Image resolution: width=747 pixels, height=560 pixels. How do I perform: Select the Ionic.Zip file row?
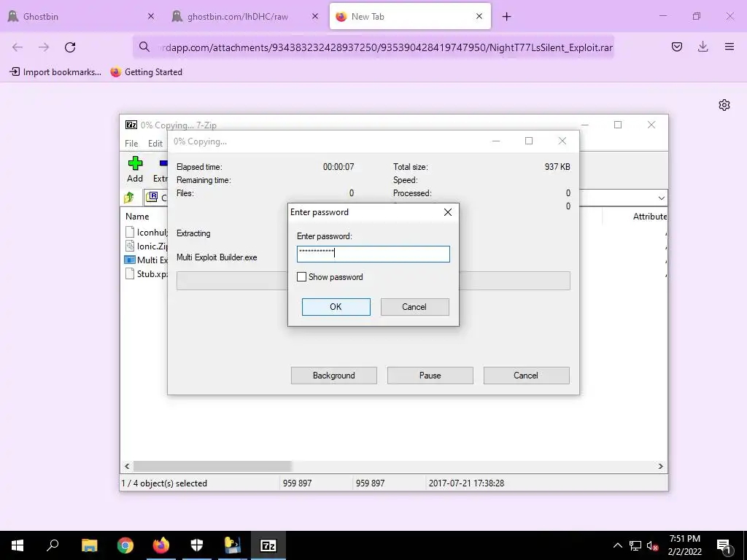pyautogui.click(x=146, y=246)
